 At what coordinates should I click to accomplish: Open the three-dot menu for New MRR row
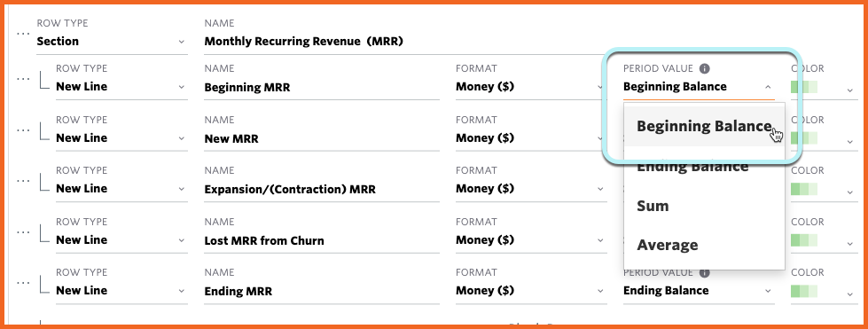(23, 130)
